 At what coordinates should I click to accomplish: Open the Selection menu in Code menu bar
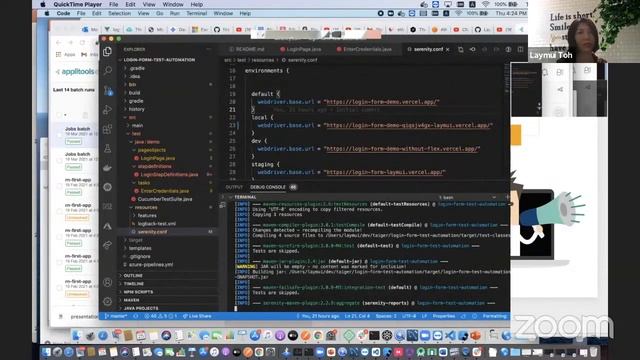(119, 13)
